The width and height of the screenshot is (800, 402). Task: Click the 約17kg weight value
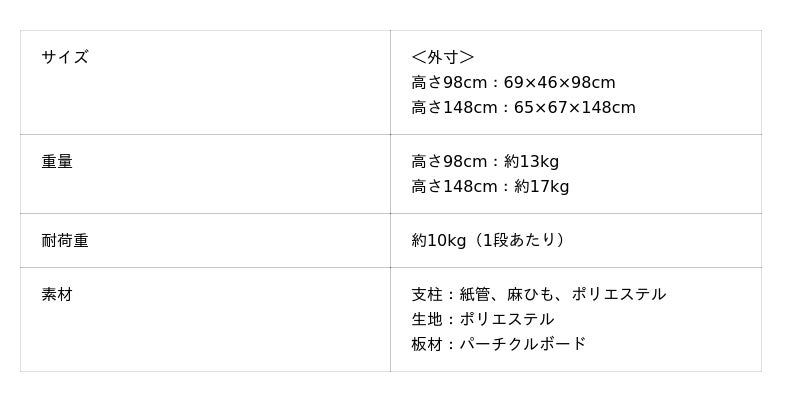(541, 187)
